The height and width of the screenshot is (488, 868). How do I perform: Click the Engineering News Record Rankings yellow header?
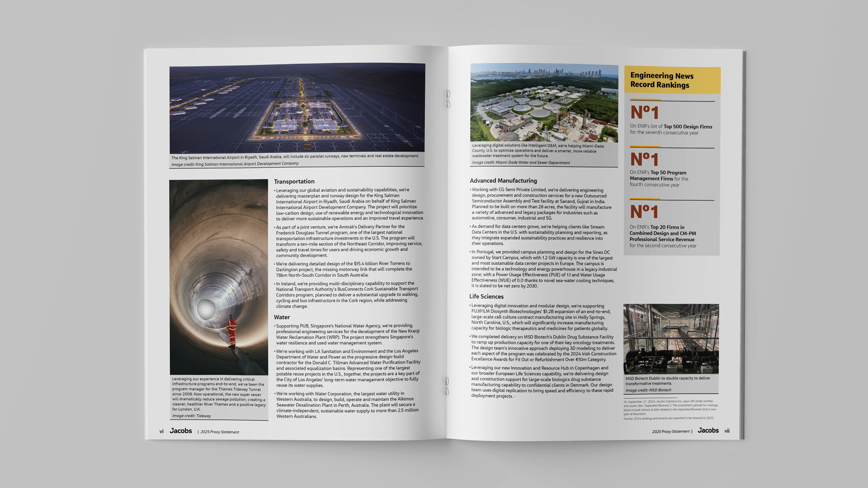point(672,80)
